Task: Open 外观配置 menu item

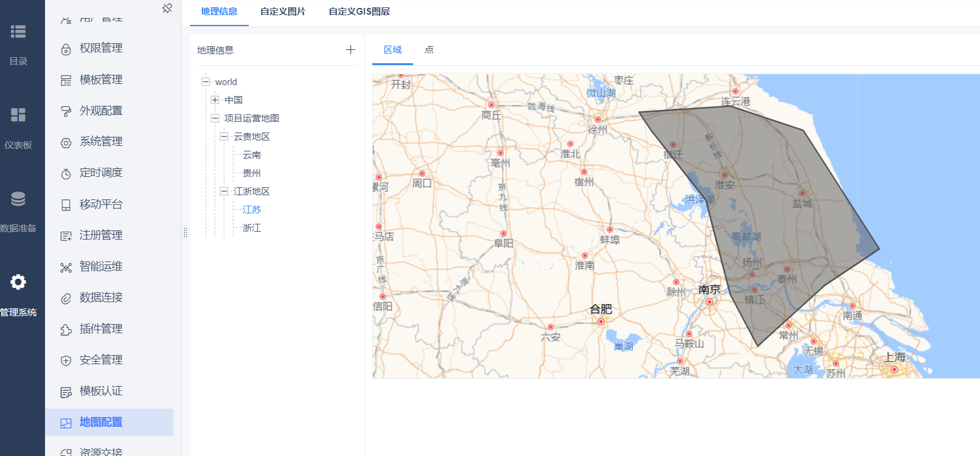Action: (x=109, y=111)
